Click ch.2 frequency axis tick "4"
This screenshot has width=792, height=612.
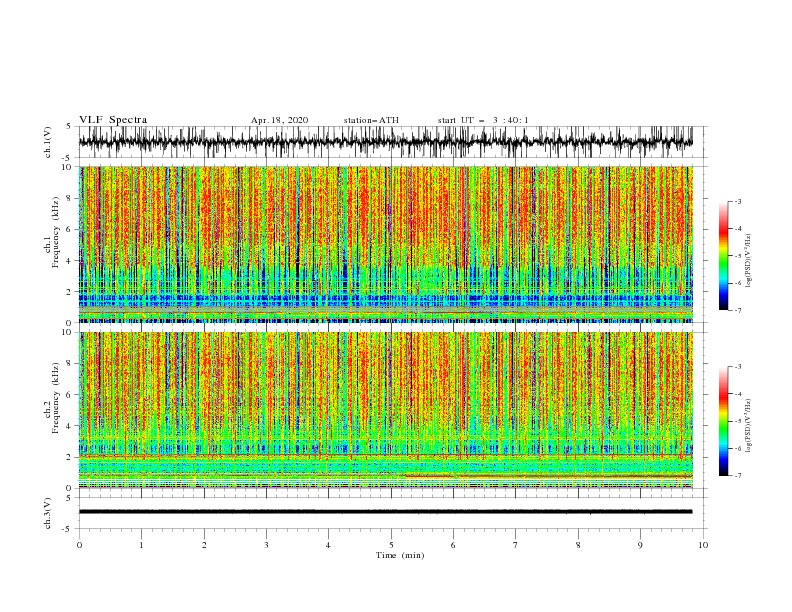pos(70,426)
